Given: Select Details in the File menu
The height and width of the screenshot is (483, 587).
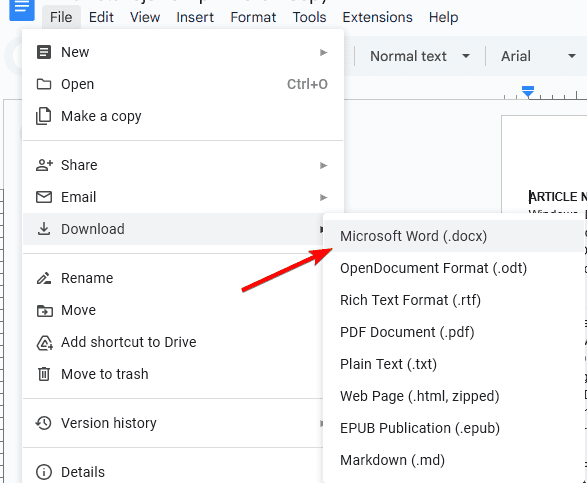Looking at the screenshot, I should tap(173, 472).
